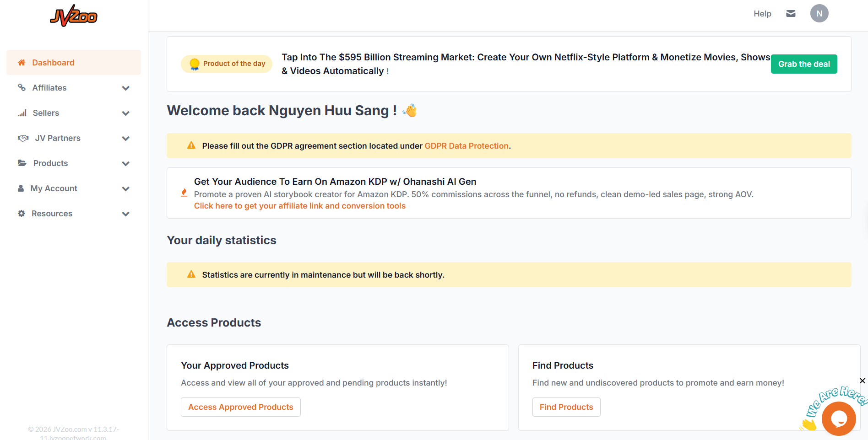
Task: Click Access Approved Products button
Action: (241, 407)
